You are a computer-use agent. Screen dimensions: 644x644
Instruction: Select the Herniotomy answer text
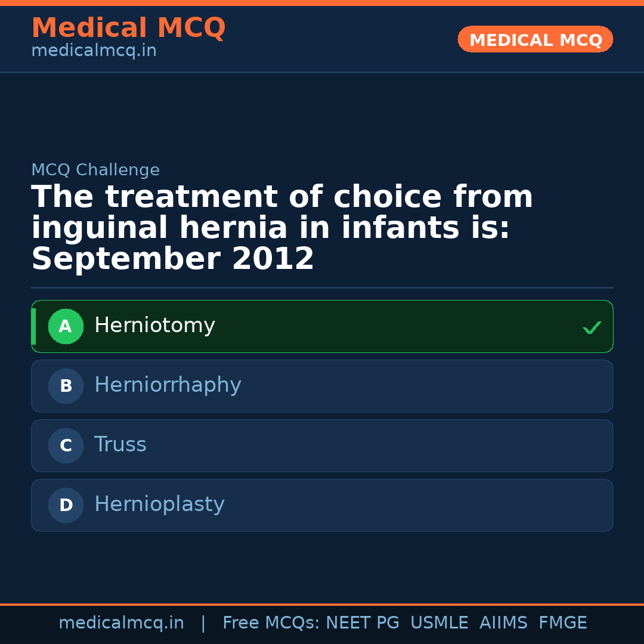tap(154, 326)
